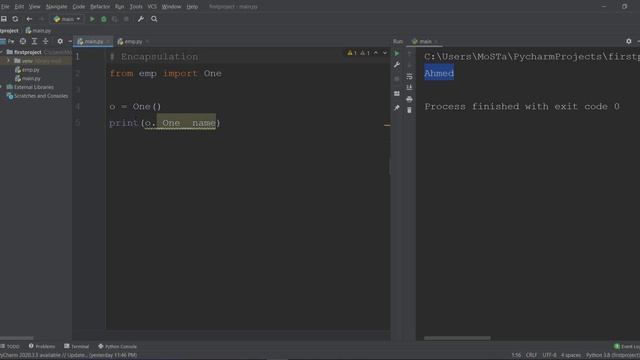Open the Code menu
The height and width of the screenshot is (360, 640).
pyautogui.click(x=78, y=7)
